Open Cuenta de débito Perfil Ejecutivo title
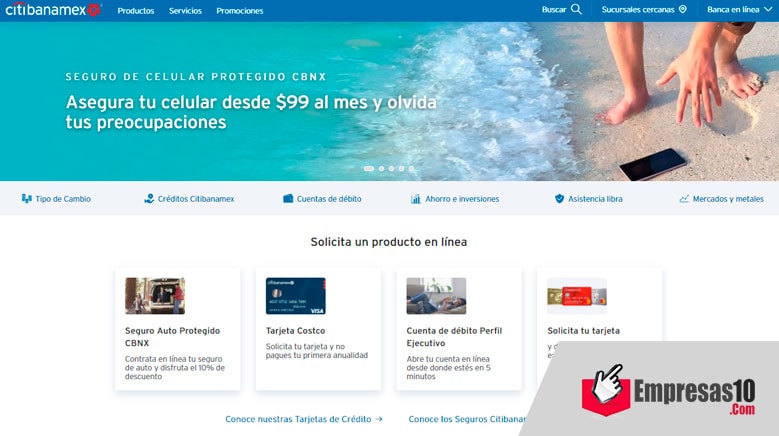The width and height of the screenshot is (779, 436). click(x=455, y=337)
